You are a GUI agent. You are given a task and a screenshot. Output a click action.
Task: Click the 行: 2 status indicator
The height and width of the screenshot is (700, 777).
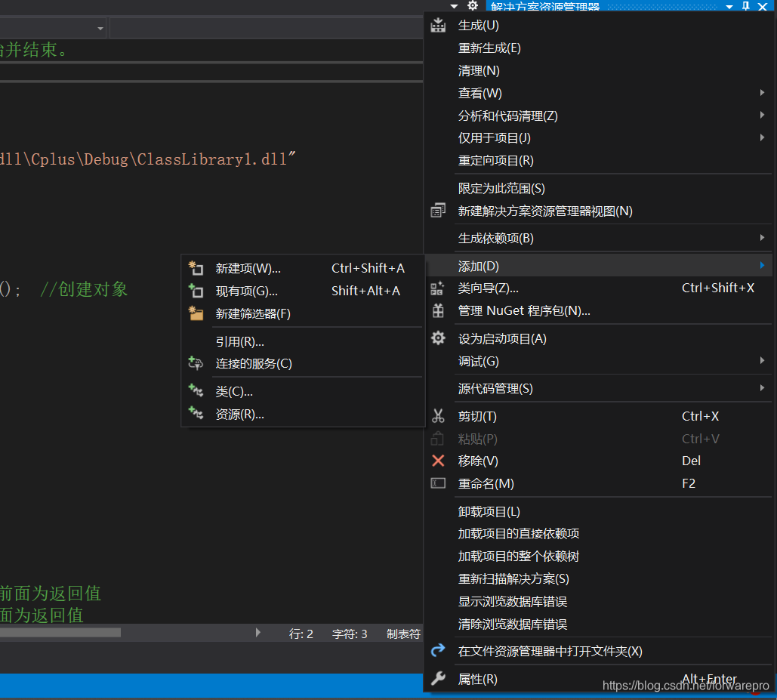point(301,634)
